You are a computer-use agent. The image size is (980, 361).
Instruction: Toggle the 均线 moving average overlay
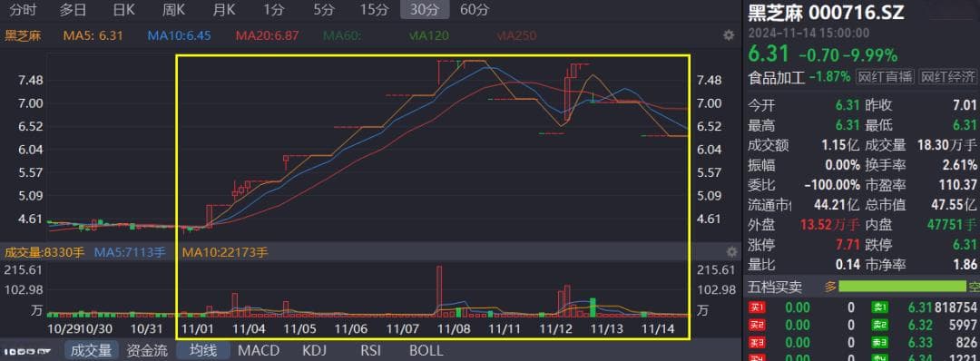tap(203, 350)
